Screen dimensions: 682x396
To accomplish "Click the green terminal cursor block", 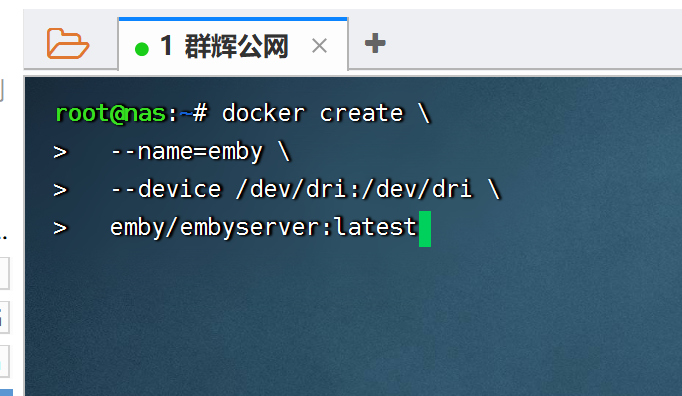I will point(425,229).
